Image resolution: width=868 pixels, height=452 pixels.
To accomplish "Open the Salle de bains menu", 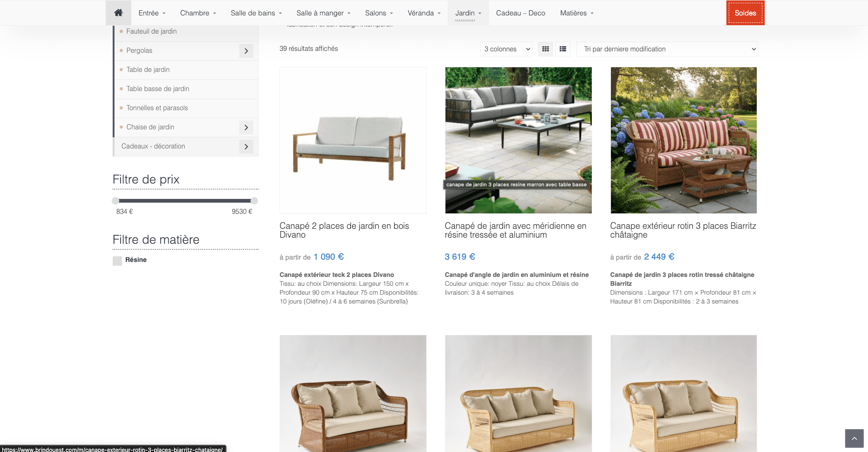I will click(256, 13).
